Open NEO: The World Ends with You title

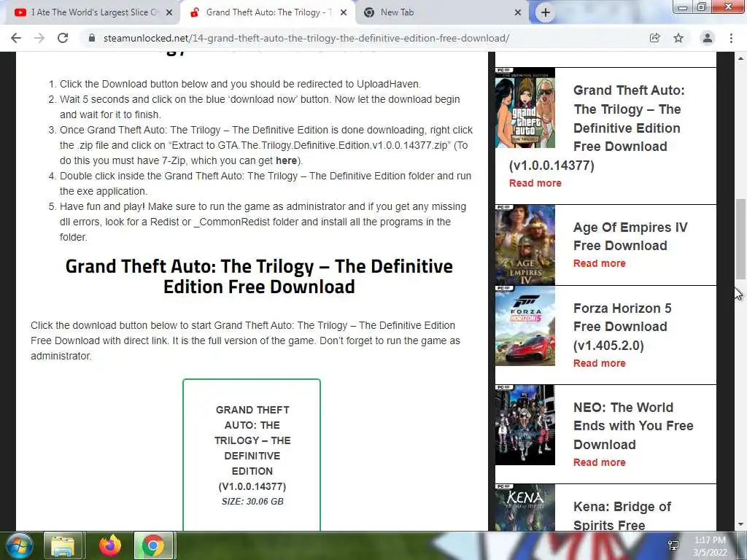[633, 426]
